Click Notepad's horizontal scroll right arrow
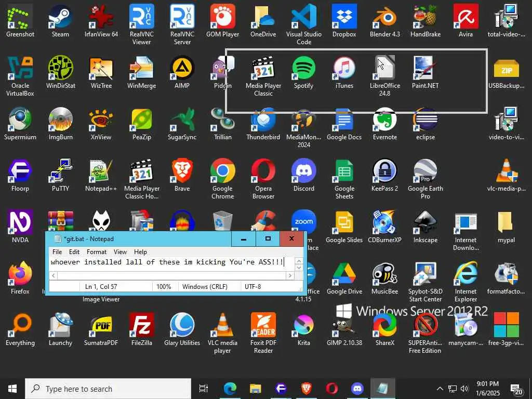 coord(290,275)
